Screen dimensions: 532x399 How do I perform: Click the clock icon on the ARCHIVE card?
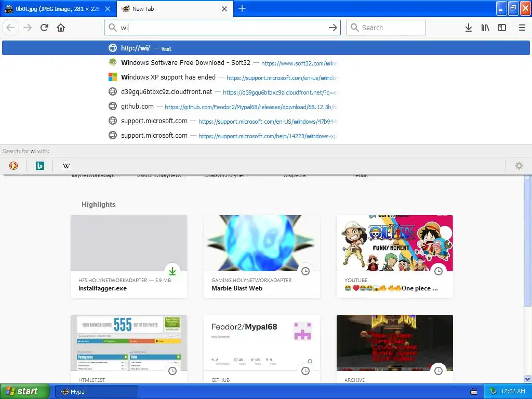click(x=438, y=371)
